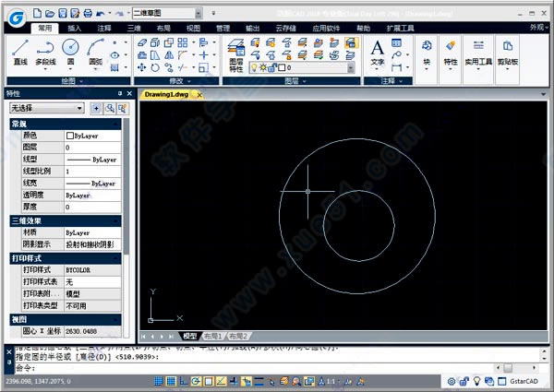Switch to the 布局2 layout tab

click(x=238, y=337)
